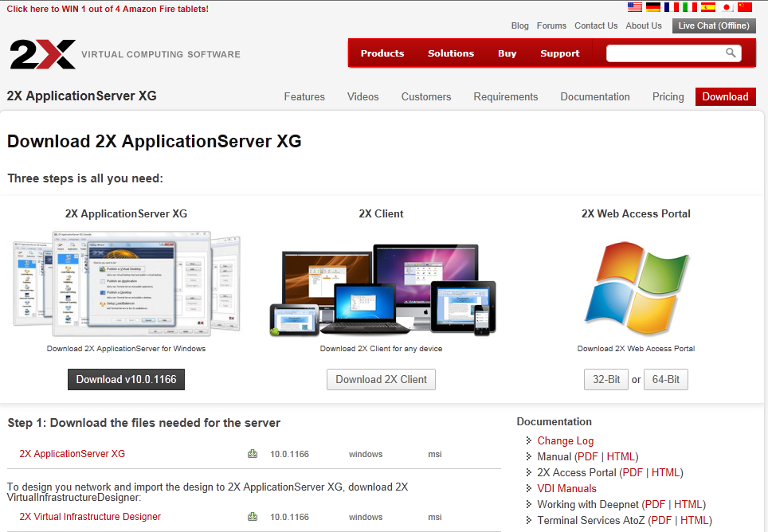Click the 2X Client devices image
Viewport: 768px width, 532px height.
[382, 290]
